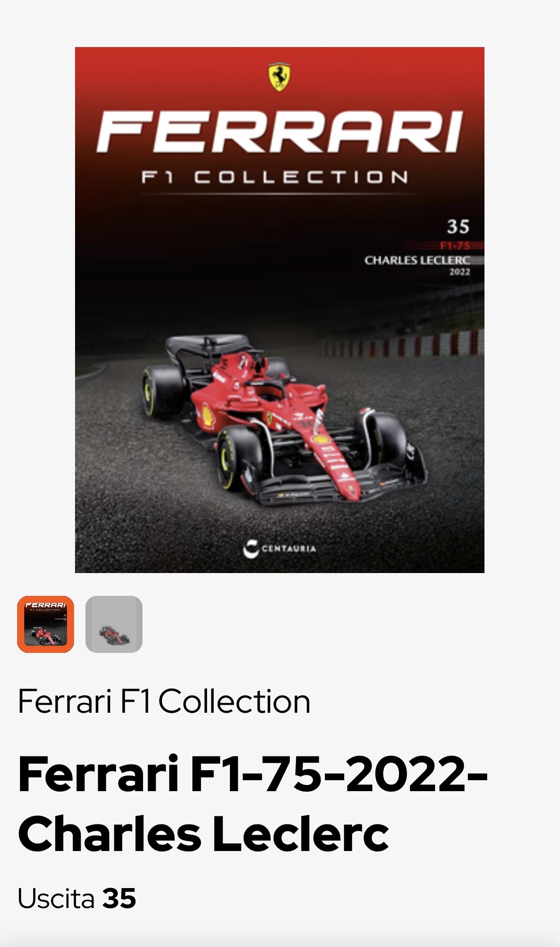Click the red F1-75 car on cover
Viewport: 560px width, 947px height.
point(284,418)
